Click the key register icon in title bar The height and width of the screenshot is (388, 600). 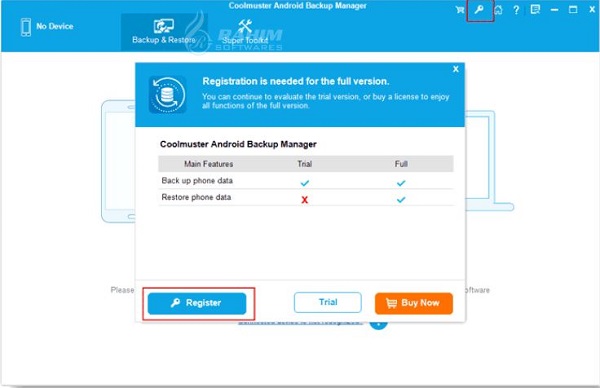coord(479,10)
